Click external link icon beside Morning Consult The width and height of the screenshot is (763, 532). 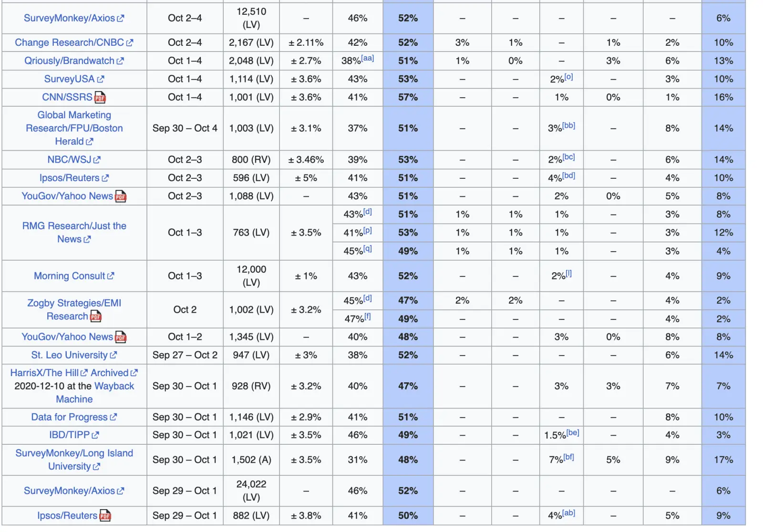click(111, 276)
